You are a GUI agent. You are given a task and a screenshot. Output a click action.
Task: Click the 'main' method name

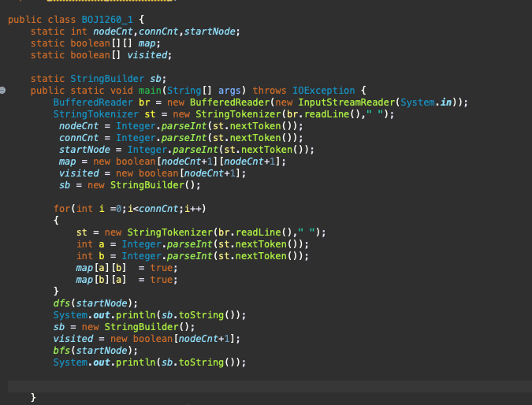click(x=150, y=91)
